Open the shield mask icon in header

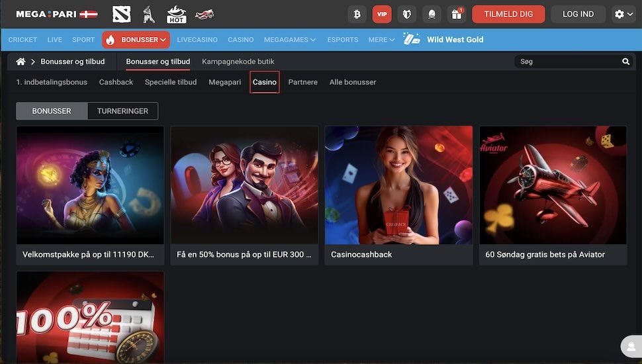point(407,15)
